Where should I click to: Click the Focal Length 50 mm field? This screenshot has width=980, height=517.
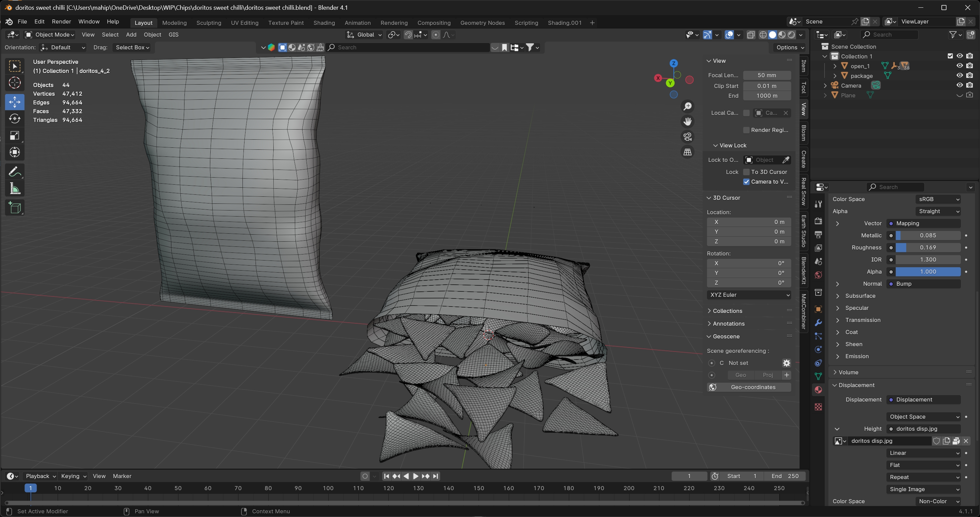tap(767, 76)
